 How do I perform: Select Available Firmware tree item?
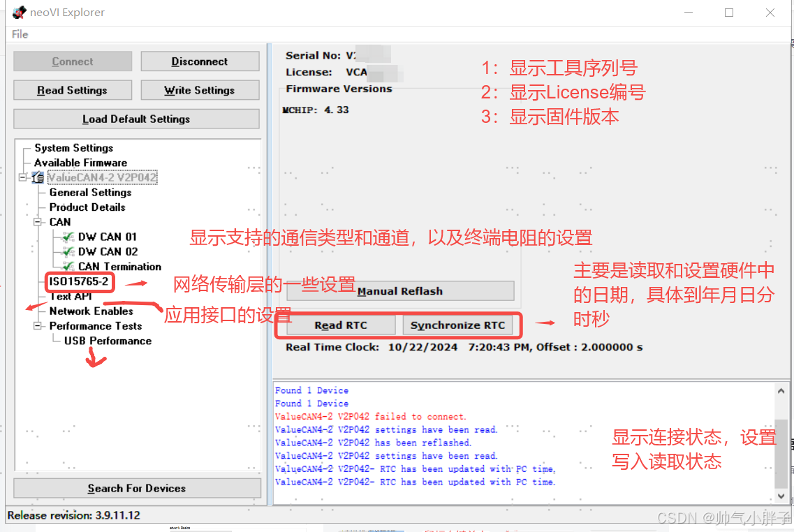[x=80, y=163]
